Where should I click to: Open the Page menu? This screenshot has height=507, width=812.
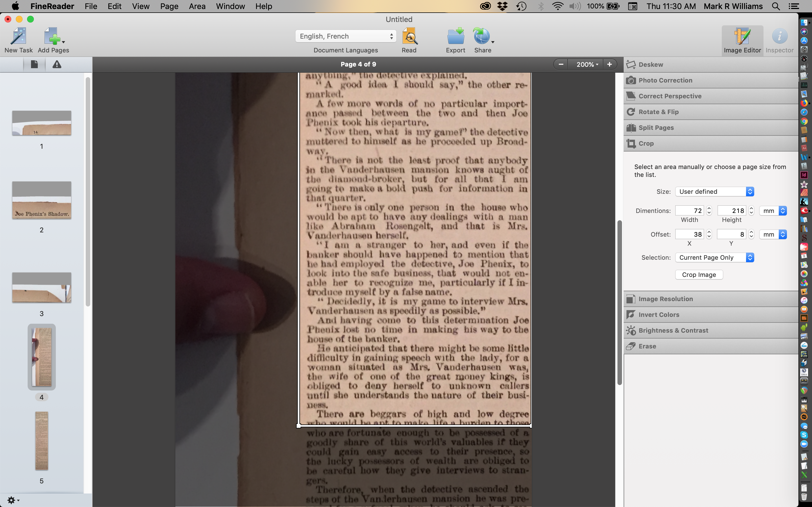tap(169, 6)
